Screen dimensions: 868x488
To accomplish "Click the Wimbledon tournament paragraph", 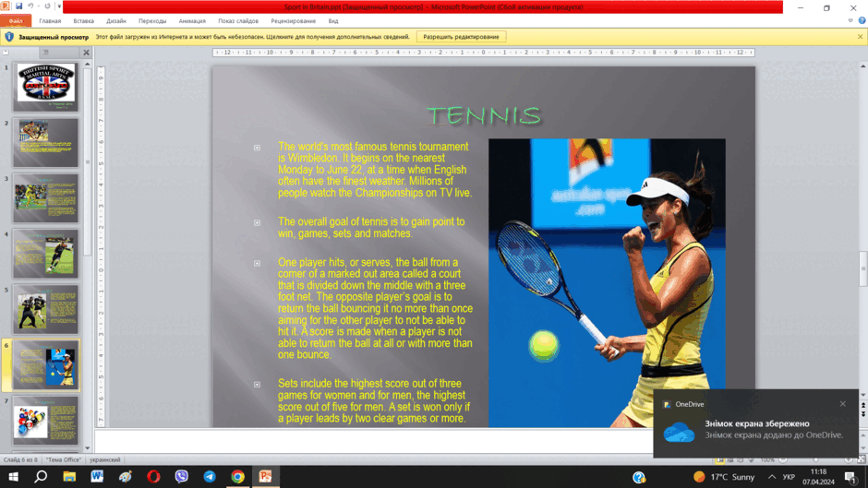I will 375,170.
